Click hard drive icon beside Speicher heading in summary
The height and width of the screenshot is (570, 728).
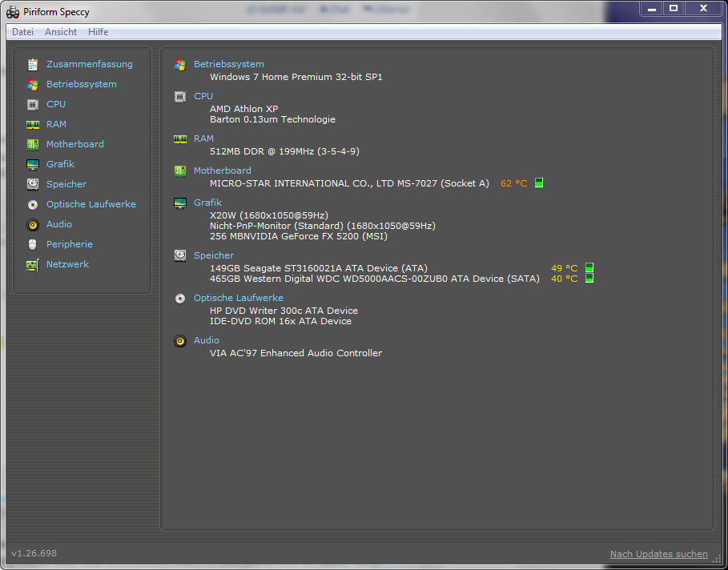180,255
